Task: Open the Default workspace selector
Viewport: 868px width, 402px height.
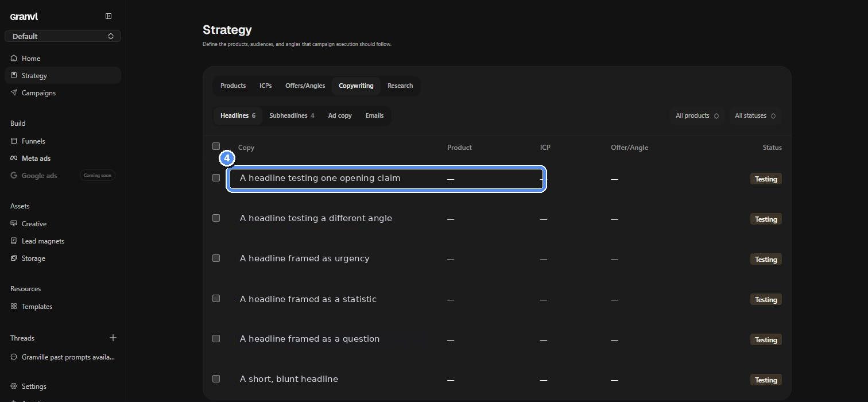Action: 63,36
